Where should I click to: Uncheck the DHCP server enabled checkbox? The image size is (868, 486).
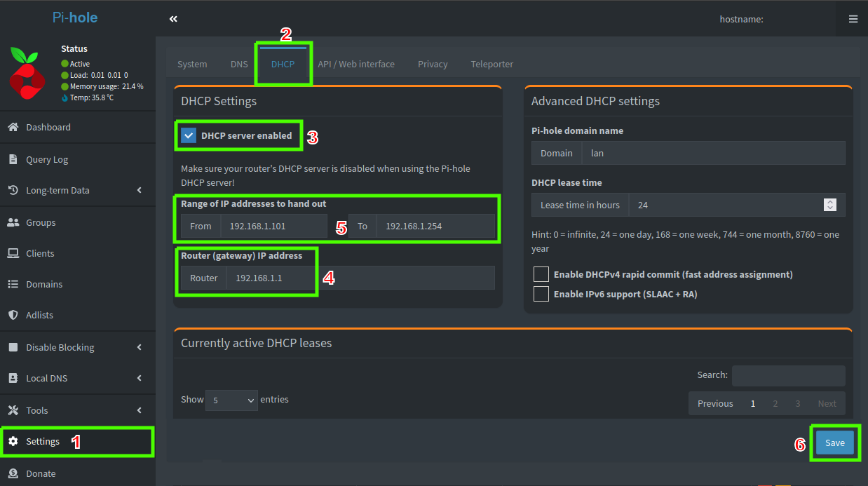[x=189, y=135]
